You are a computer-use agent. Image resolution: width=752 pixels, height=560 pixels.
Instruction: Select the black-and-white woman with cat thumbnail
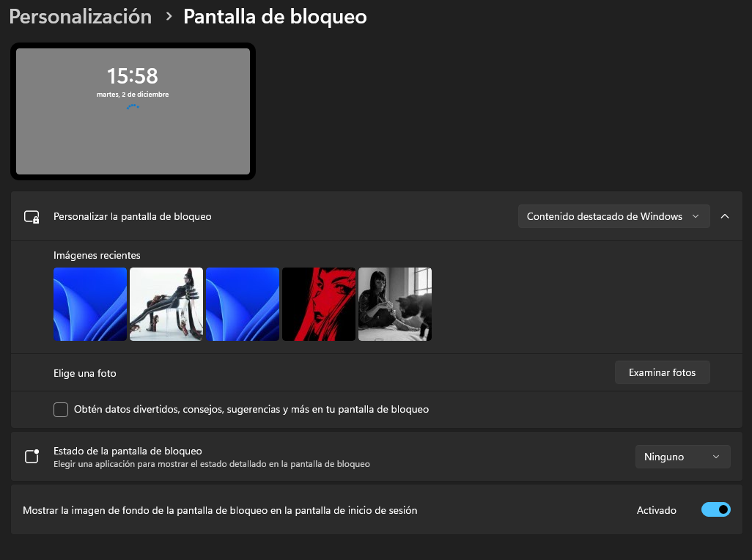tap(395, 304)
